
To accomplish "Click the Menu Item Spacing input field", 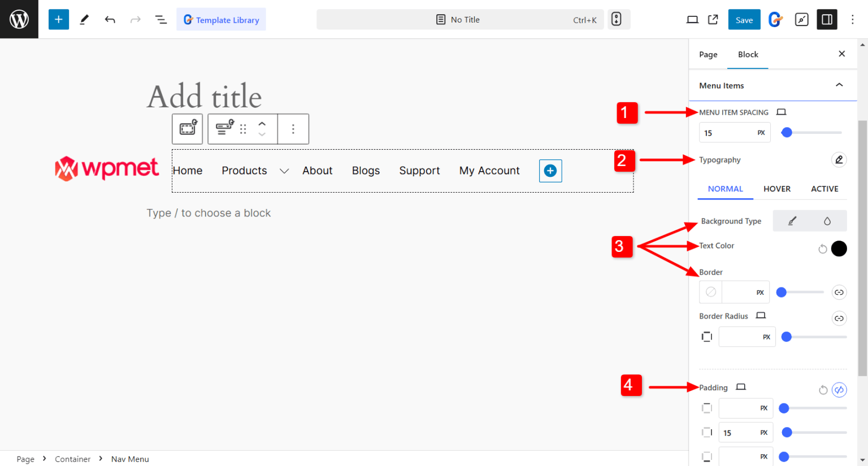I will (x=727, y=133).
